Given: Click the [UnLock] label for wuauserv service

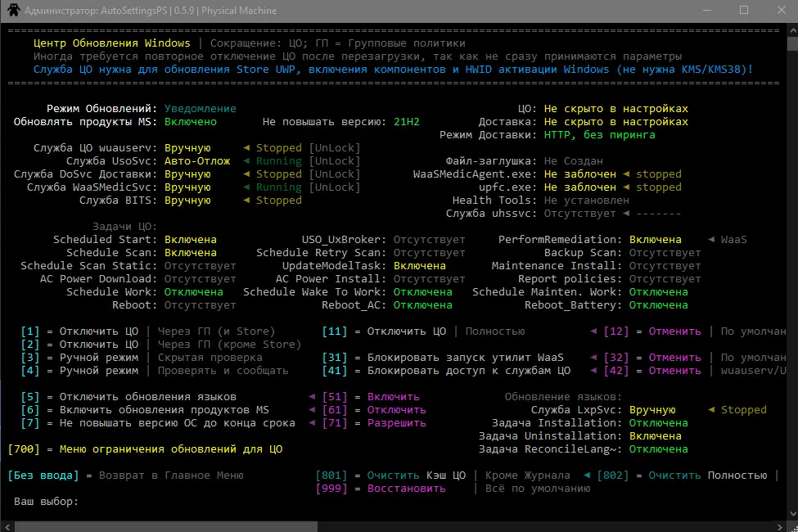Looking at the screenshot, I should 334,148.
